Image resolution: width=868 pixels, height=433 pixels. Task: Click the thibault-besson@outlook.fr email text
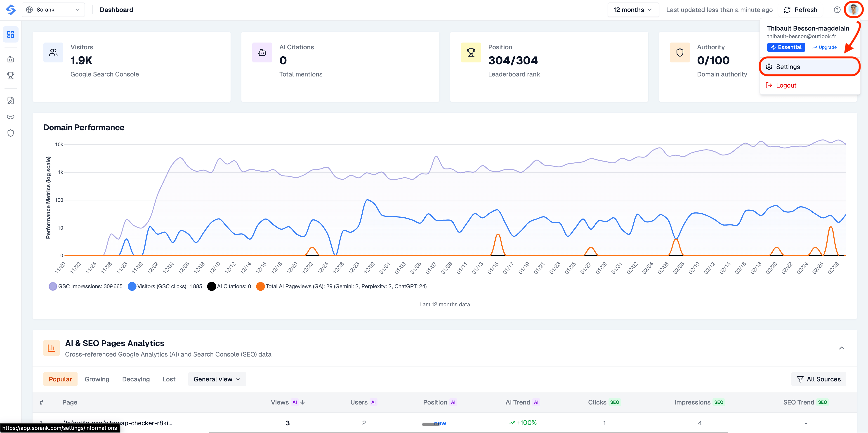click(802, 36)
